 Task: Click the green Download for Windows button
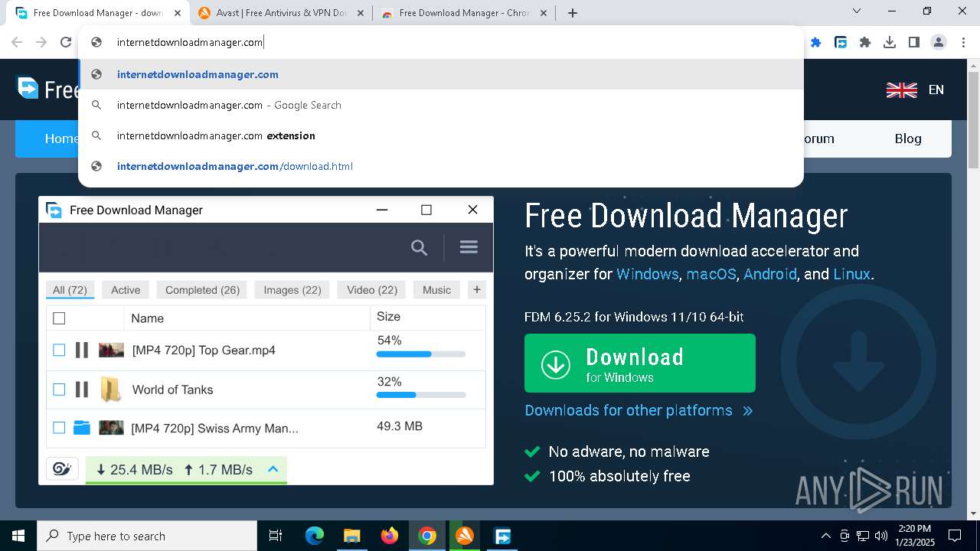(640, 364)
